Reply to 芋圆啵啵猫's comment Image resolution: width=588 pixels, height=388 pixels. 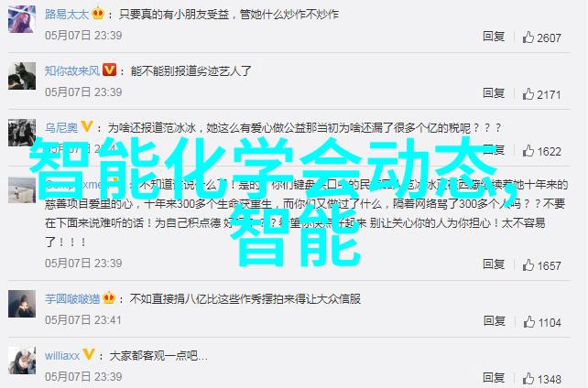[x=495, y=321]
